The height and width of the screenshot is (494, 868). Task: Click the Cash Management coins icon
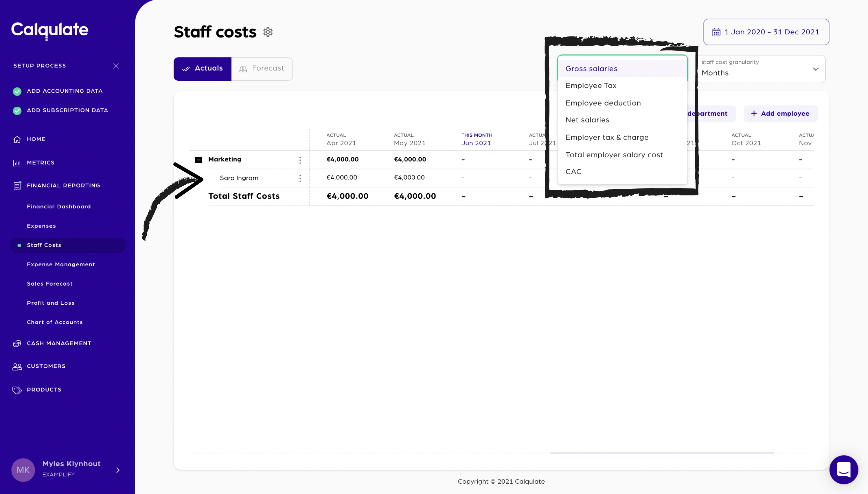coord(17,343)
